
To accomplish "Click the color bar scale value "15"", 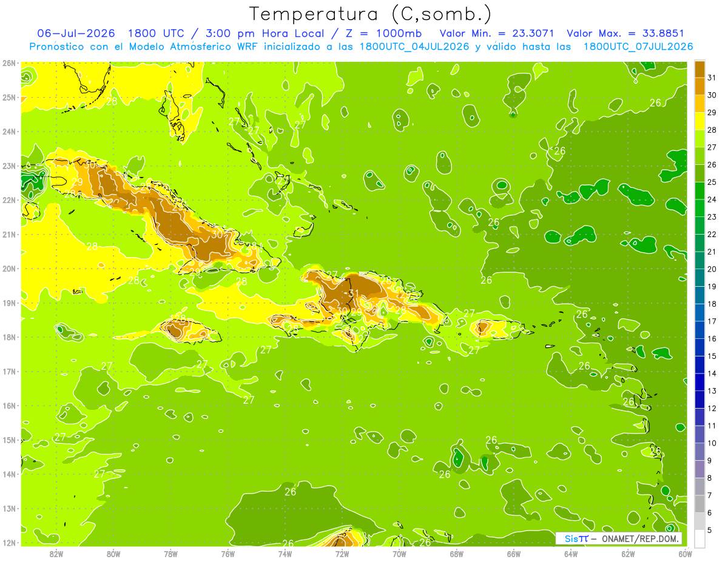I will click(712, 356).
